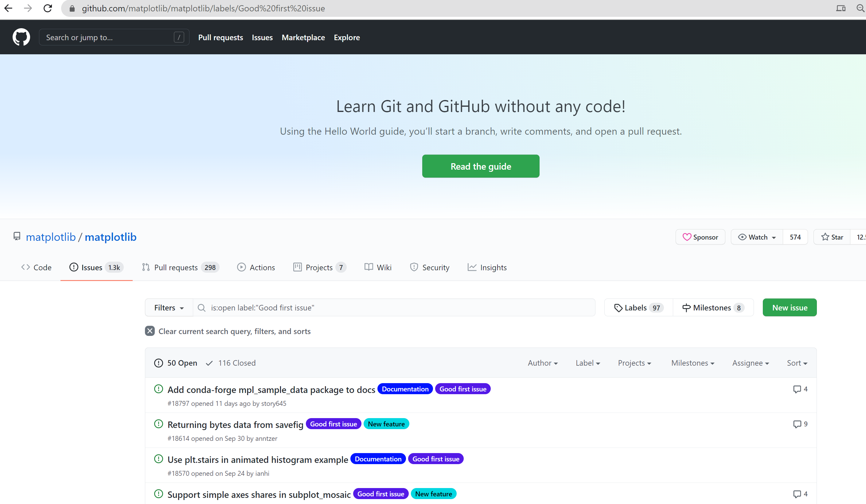Image resolution: width=866 pixels, height=504 pixels.
Task: Expand the Filters dropdown
Action: pos(169,308)
